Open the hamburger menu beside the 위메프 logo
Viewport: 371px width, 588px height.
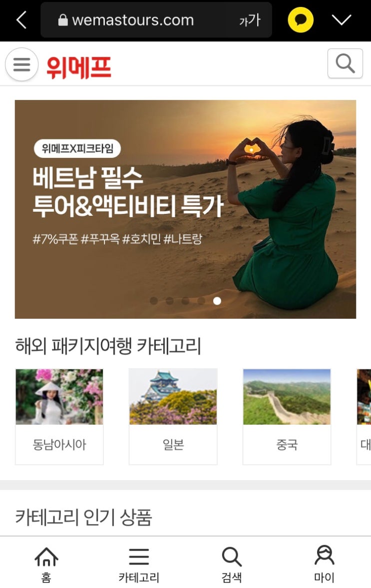point(22,64)
